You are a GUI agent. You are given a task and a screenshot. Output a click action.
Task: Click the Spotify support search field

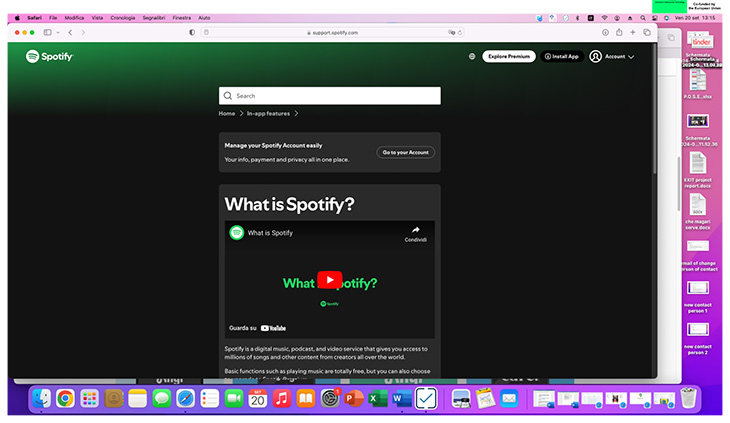[330, 96]
